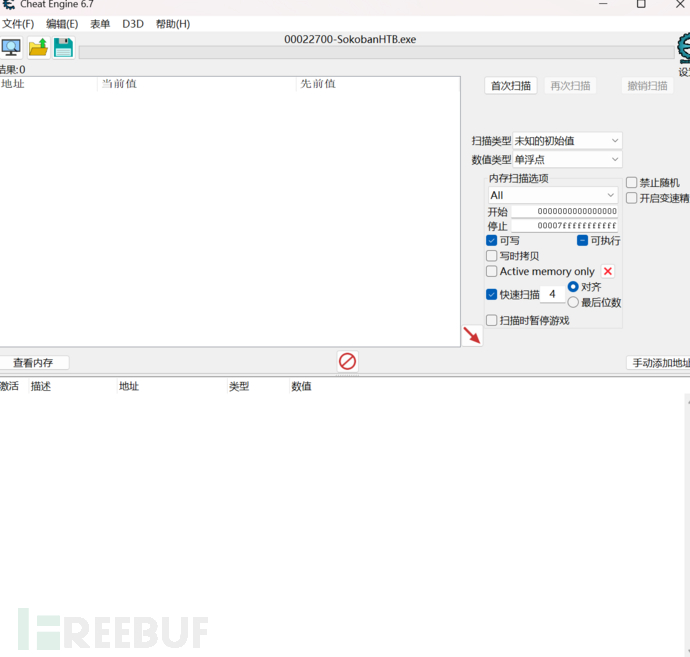Open the 编辑(E) menu
The image size is (690, 657).
pos(62,24)
